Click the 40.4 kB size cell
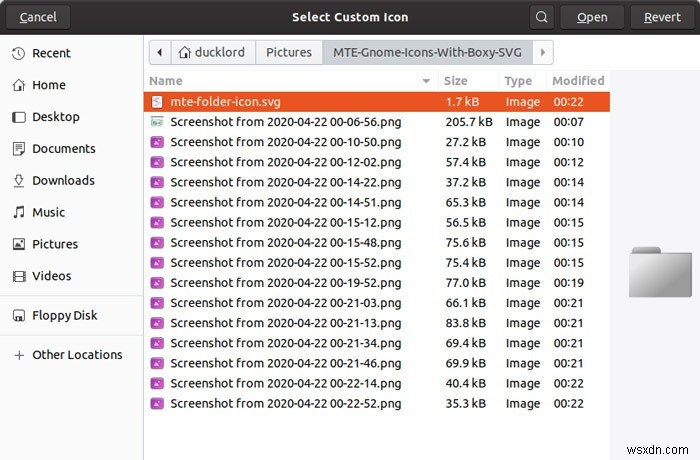Screen dimensions: 700x460 click(466, 383)
